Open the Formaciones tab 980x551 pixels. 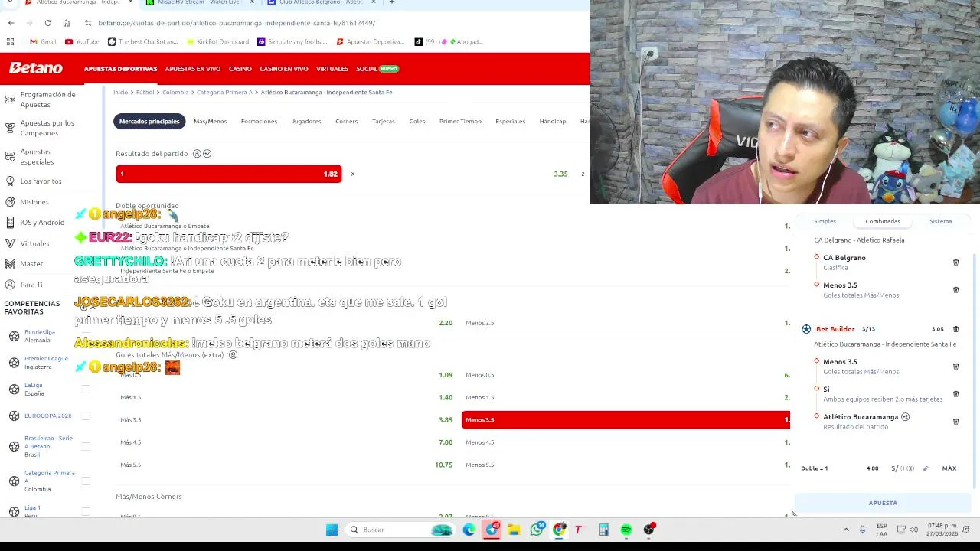point(259,121)
